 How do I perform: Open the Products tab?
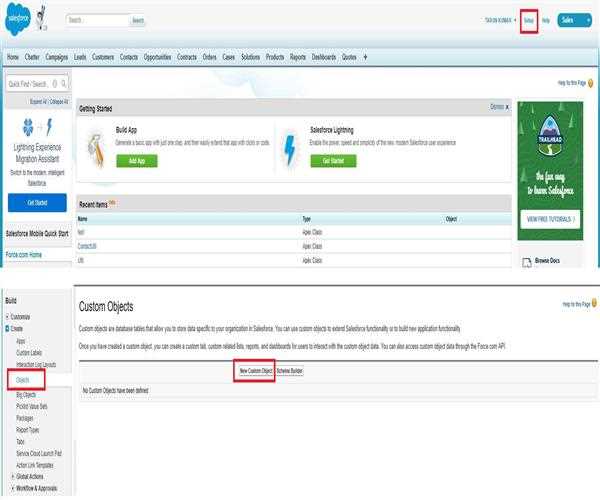point(275,57)
